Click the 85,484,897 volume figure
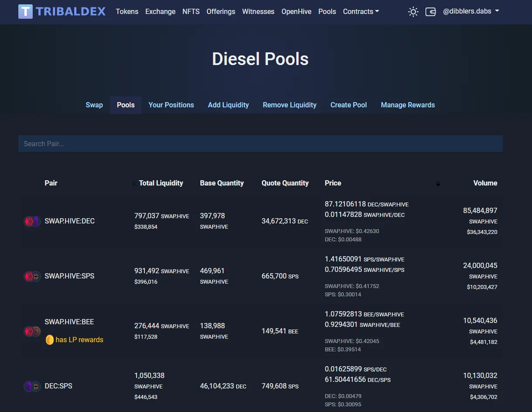The height and width of the screenshot is (412, 532). (x=480, y=210)
